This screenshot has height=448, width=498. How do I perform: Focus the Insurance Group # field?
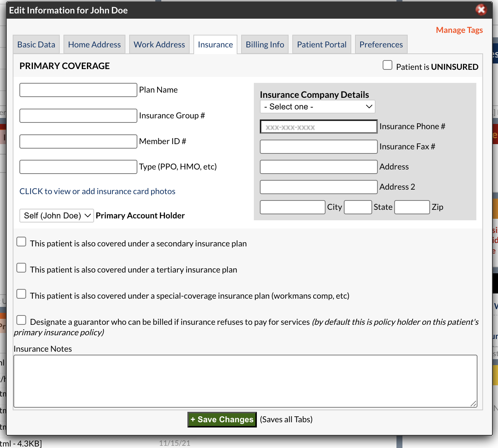pos(78,116)
